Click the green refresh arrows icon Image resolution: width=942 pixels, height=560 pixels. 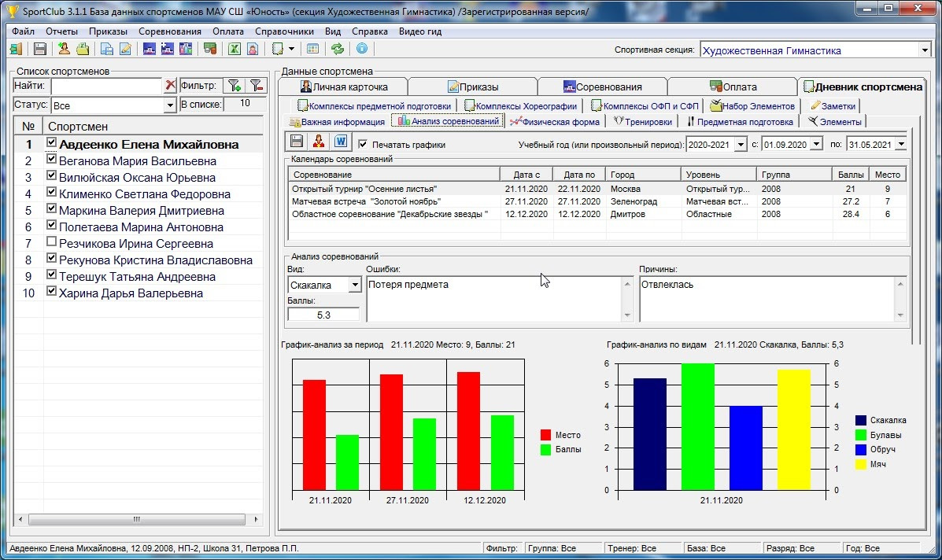pyautogui.click(x=338, y=49)
